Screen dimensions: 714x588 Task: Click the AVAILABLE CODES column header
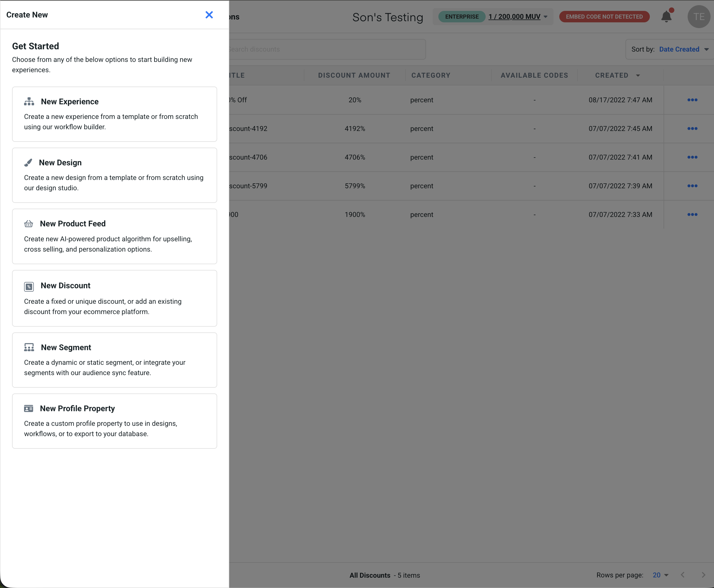534,76
